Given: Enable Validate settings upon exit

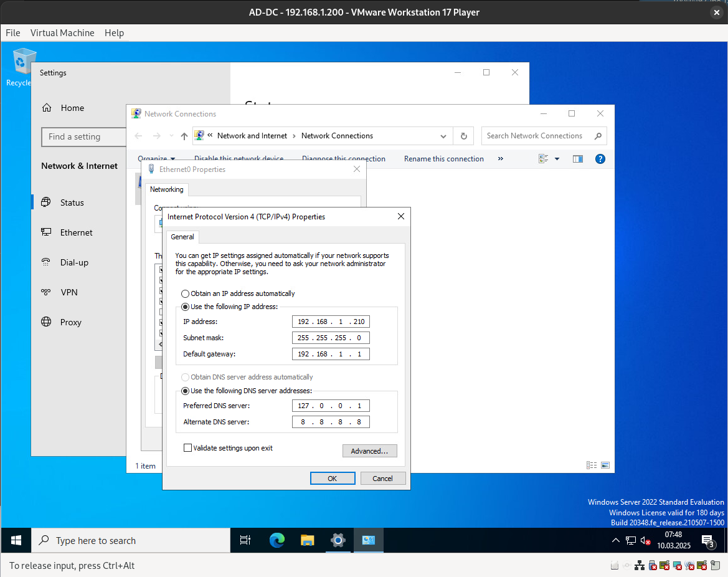Looking at the screenshot, I should [x=187, y=448].
